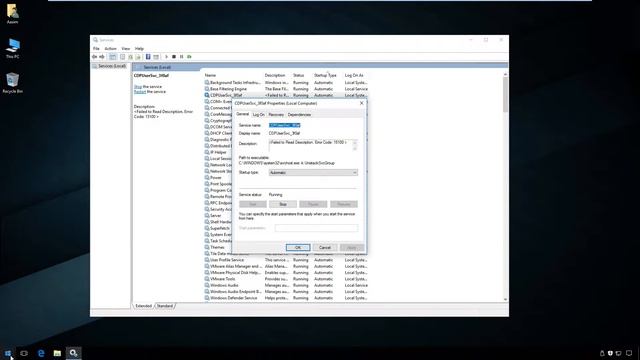Open the This PC desktop icon
The height and width of the screenshot is (360, 640).
click(12, 49)
